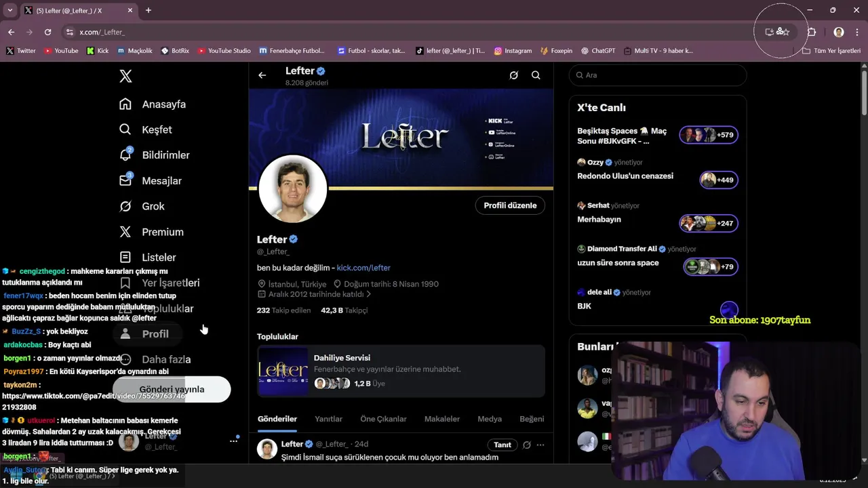Click the X logo in sidebar
Viewport: 868px width, 488px height.
125,76
